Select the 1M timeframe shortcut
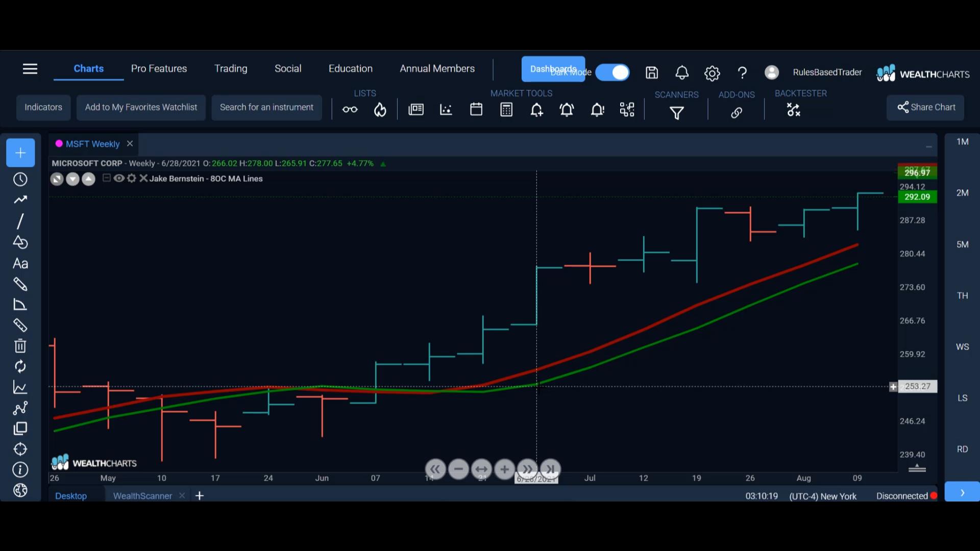The image size is (980, 551). point(962,142)
